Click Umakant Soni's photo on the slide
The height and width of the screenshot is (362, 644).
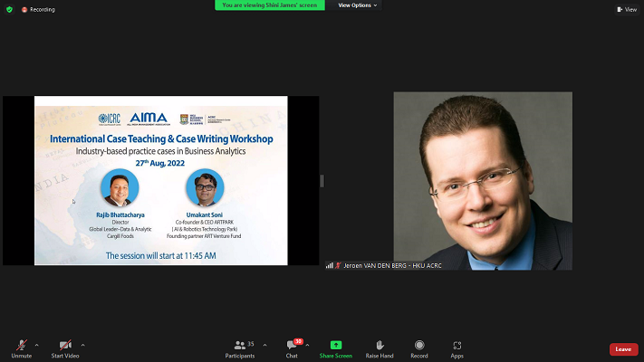tap(205, 187)
